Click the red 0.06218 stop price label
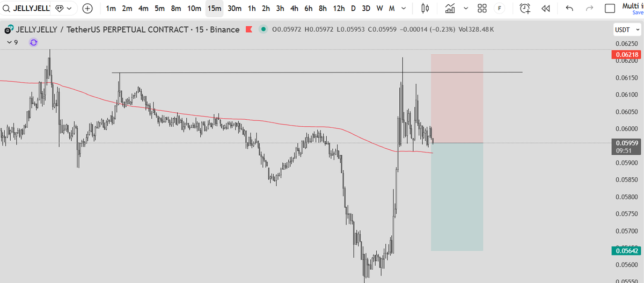The width and height of the screenshot is (644, 283). tap(626, 55)
